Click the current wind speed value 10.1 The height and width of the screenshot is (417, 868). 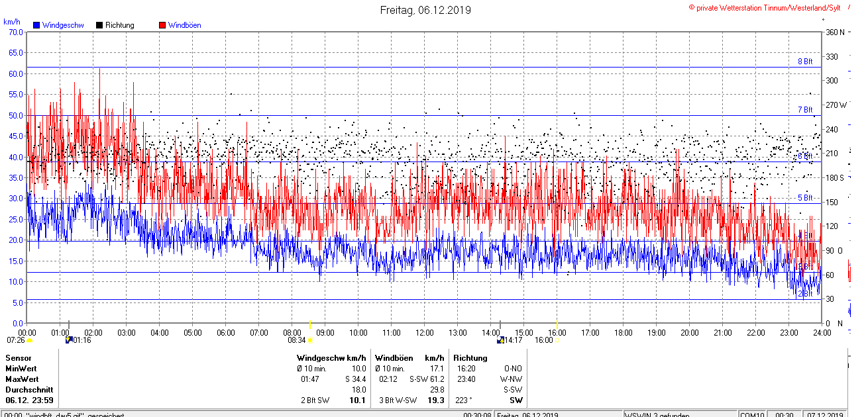coord(358,400)
